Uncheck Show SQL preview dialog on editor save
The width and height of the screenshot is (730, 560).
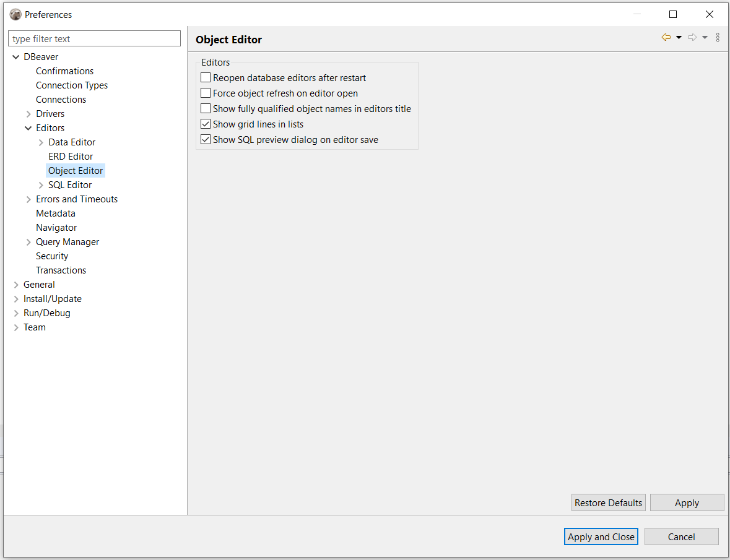coord(205,139)
